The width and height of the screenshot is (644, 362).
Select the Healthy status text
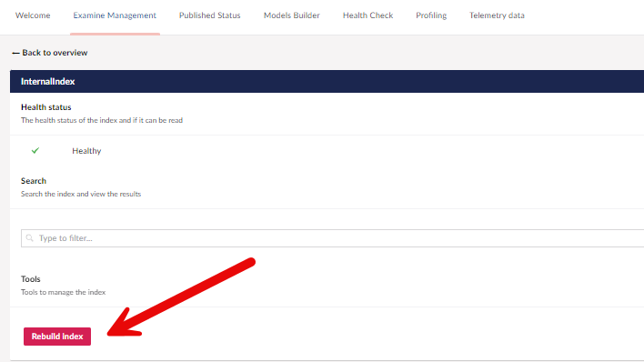pyautogui.click(x=86, y=151)
